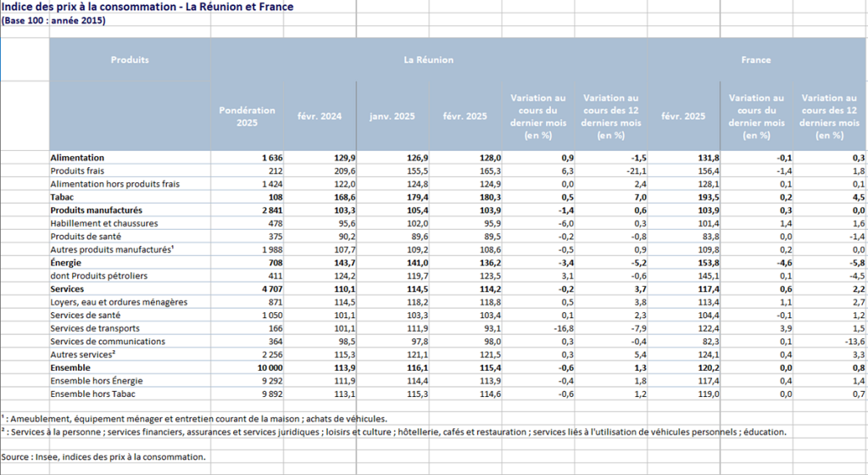Click France 'Variation au cours du dernier mois' header

(756, 116)
